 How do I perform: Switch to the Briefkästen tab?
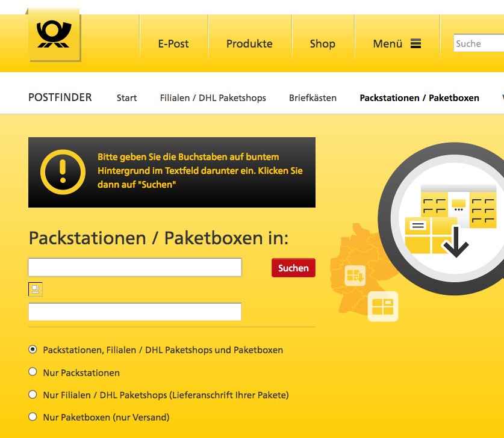pyautogui.click(x=313, y=97)
